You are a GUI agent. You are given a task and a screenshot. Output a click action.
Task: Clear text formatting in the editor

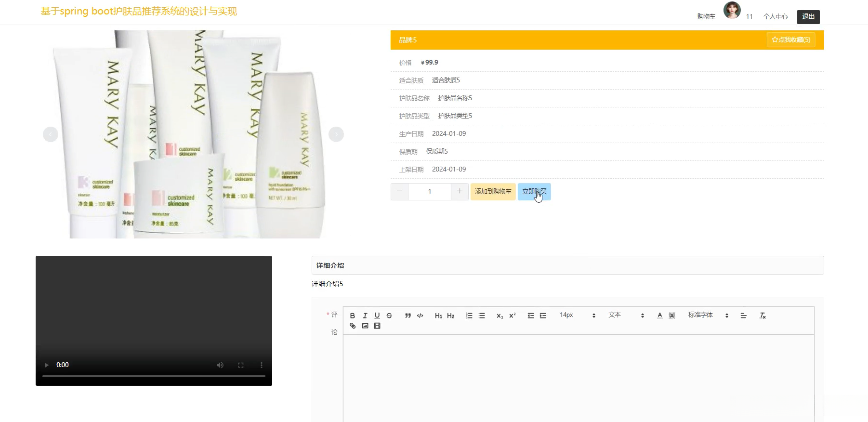point(763,316)
